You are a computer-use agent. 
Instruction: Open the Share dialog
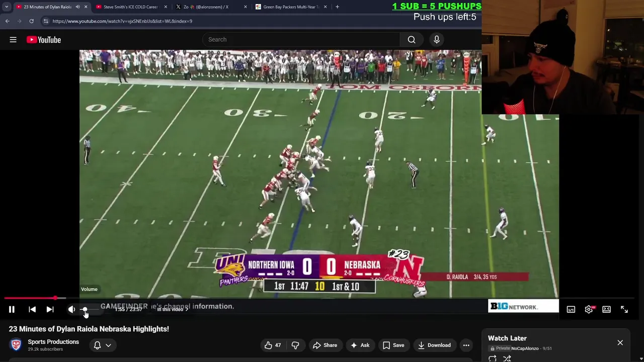(x=325, y=345)
